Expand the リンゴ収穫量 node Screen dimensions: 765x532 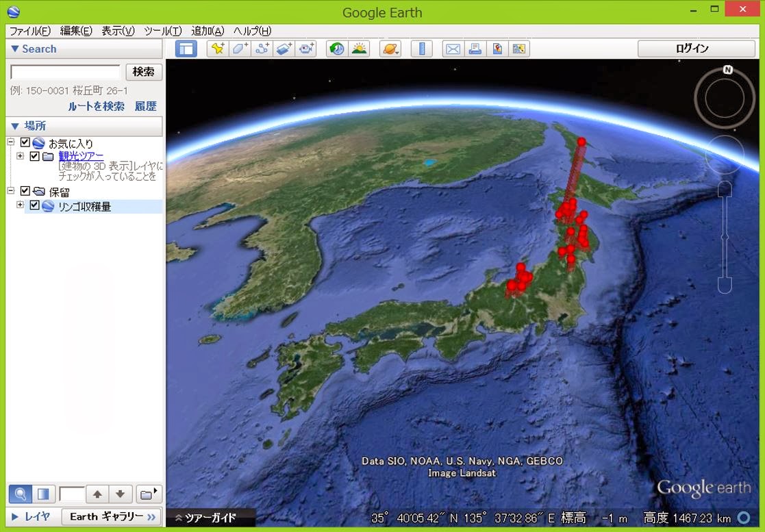click(x=20, y=205)
